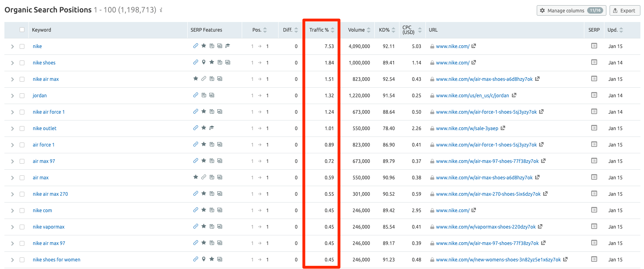Check the box for keyword nike outlet
644x269 pixels.
tap(22, 128)
